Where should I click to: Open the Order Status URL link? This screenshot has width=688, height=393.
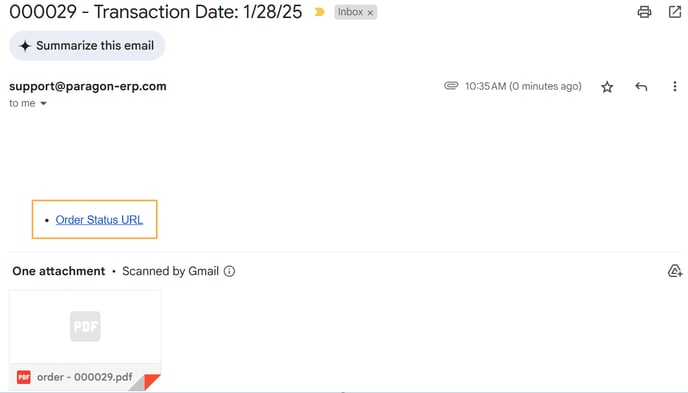pyautogui.click(x=99, y=220)
